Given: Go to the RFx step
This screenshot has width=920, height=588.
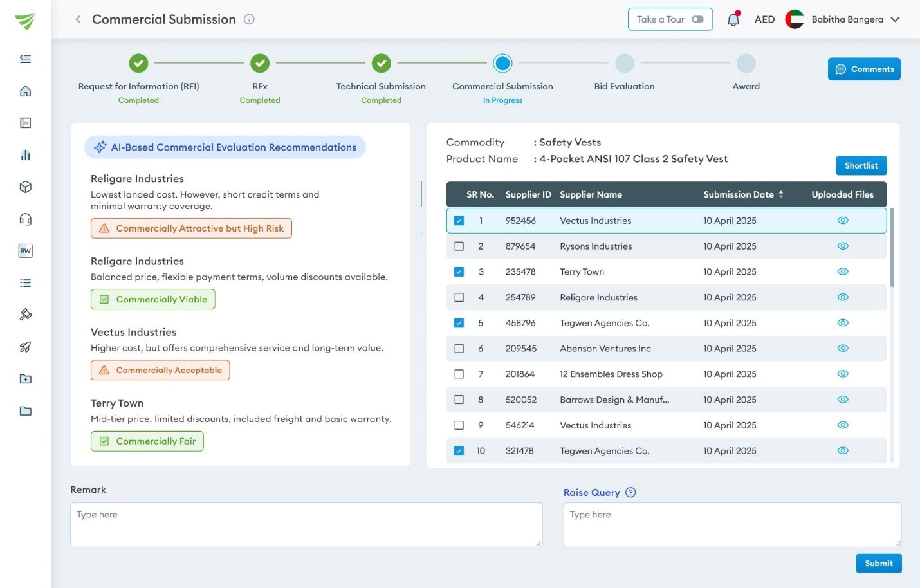Looking at the screenshot, I should pyautogui.click(x=260, y=63).
